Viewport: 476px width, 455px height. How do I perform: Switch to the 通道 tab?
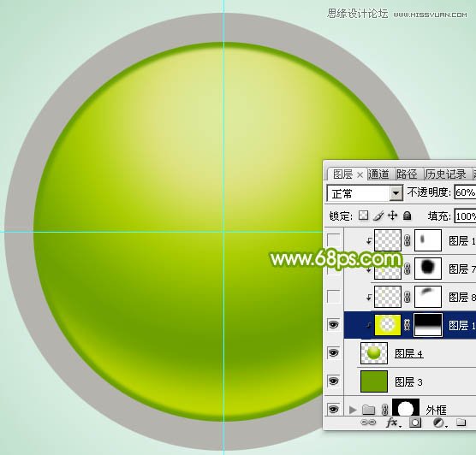point(378,174)
